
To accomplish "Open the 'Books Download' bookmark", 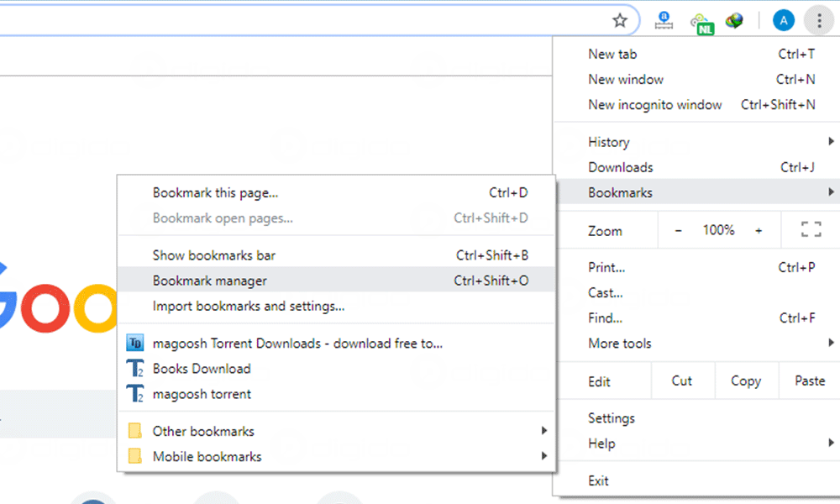I will [x=202, y=369].
